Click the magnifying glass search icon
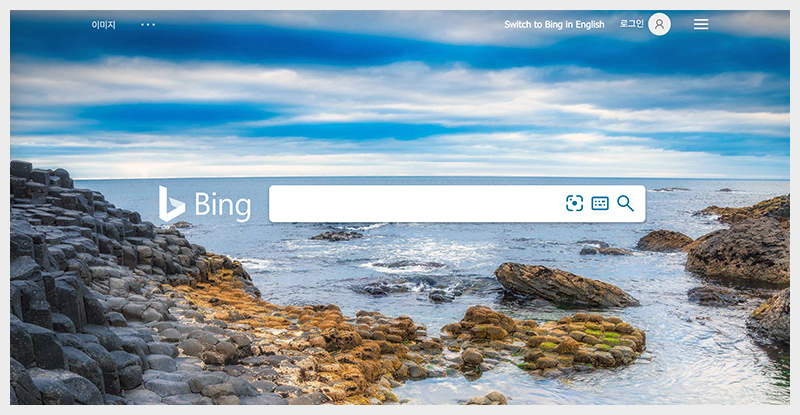This screenshot has height=415, width=800. click(x=626, y=203)
